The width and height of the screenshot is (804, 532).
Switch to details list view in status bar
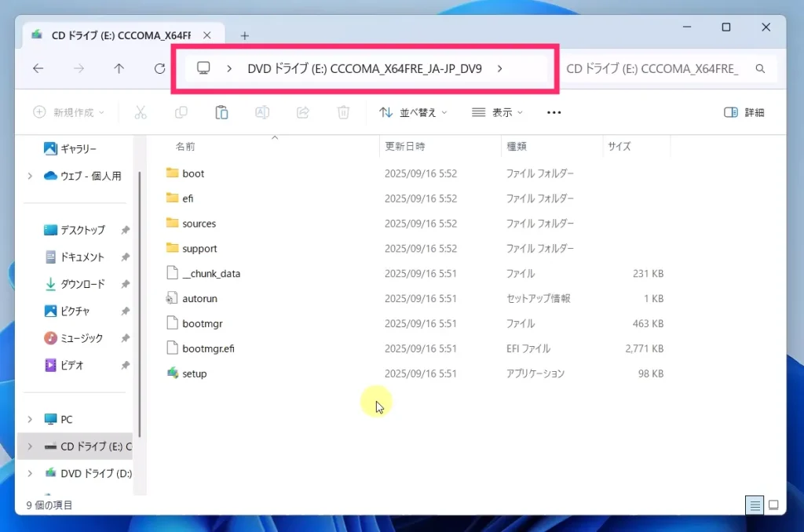pyautogui.click(x=754, y=505)
